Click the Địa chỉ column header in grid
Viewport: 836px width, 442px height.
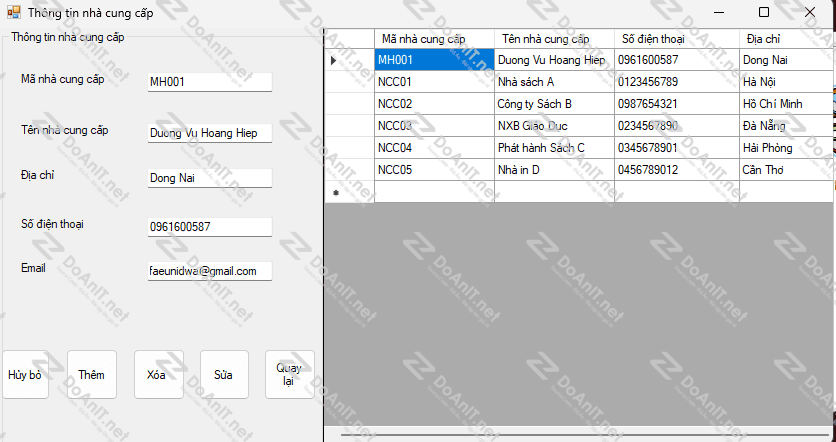(x=785, y=38)
